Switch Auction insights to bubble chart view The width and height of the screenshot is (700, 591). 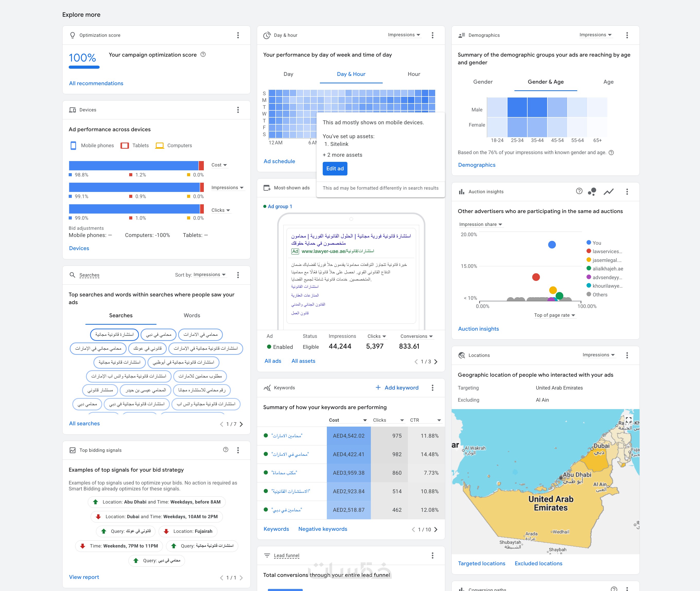point(592,192)
